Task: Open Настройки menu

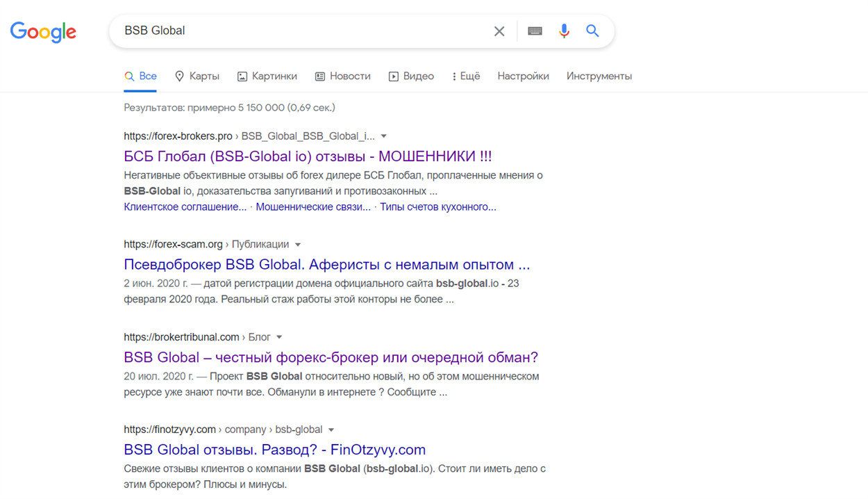Action: pos(523,76)
